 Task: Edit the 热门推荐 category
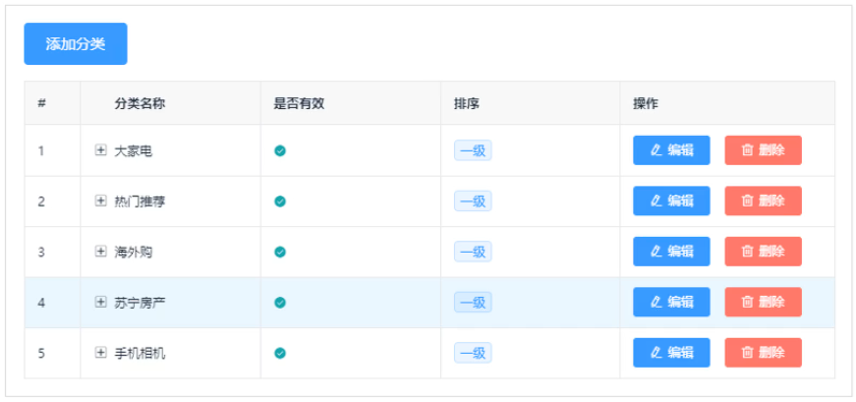[671, 201]
